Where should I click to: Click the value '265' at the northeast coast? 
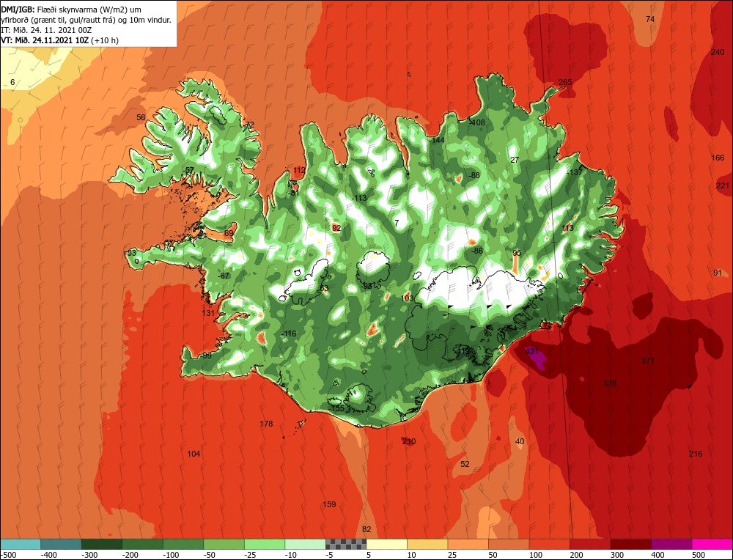tap(565, 82)
